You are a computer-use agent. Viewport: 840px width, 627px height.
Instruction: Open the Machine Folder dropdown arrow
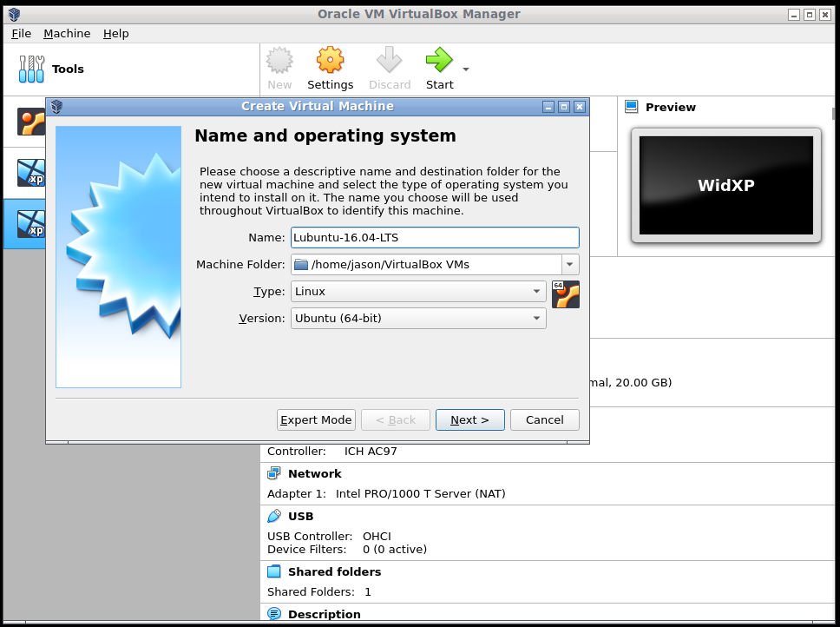[569, 264]
